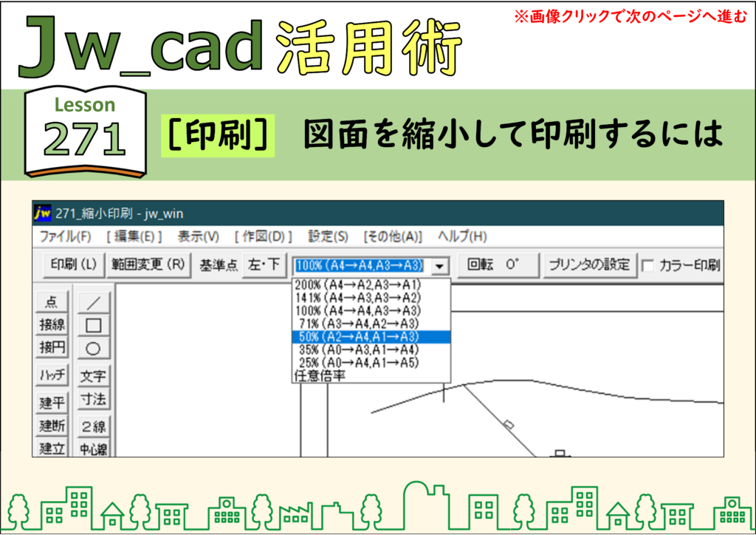Click the [印刷] highlighted heading label
Image resolution: width=756 pixels, height=535 pixels.
click(x=218, y=135)
